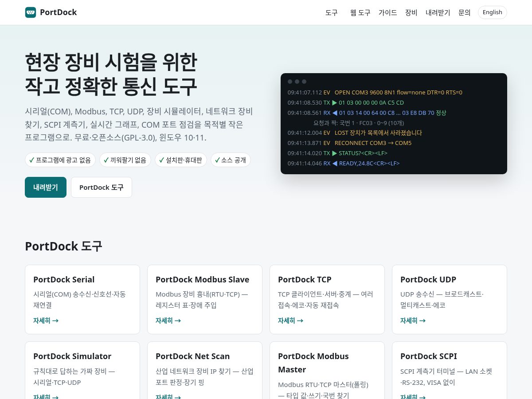
Task: Open 자세히 link under PortDock Modbus Slave
Action: (x=168, y=321)
